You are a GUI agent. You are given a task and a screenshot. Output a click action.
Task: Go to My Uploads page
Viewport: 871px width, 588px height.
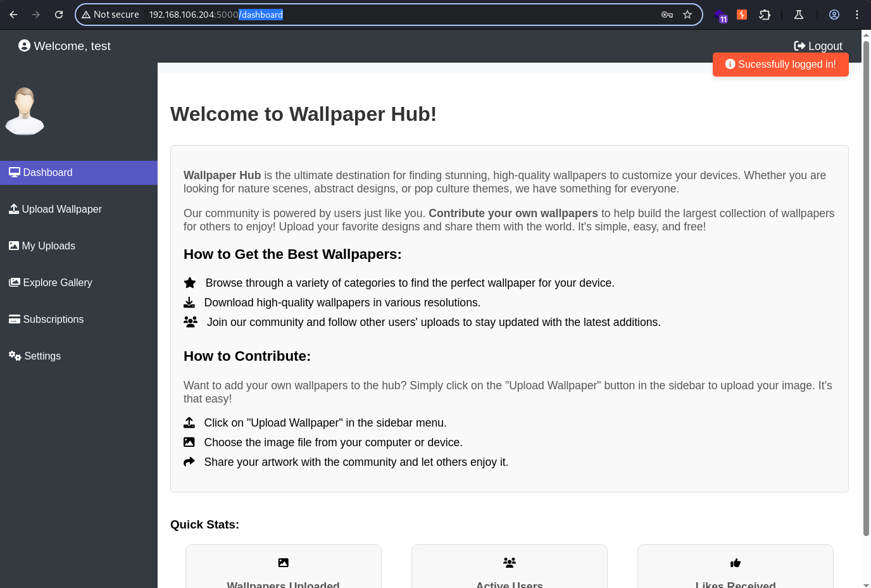[78, 246]
